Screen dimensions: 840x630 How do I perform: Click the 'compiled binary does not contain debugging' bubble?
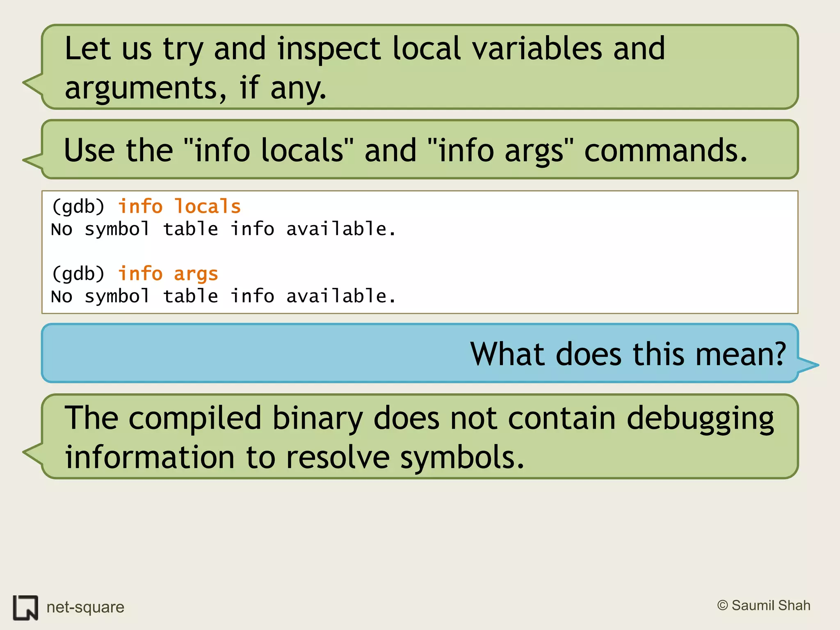411,436
